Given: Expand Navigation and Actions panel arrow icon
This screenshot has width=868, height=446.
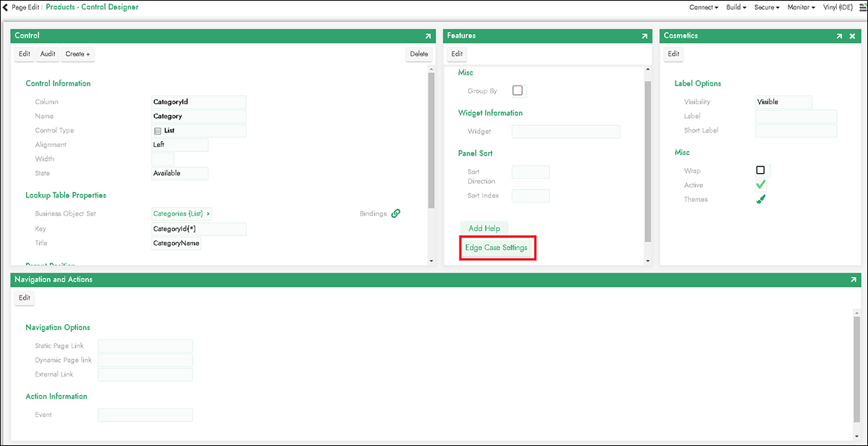Looking at the screenshot, I should [x=855, y=279].
